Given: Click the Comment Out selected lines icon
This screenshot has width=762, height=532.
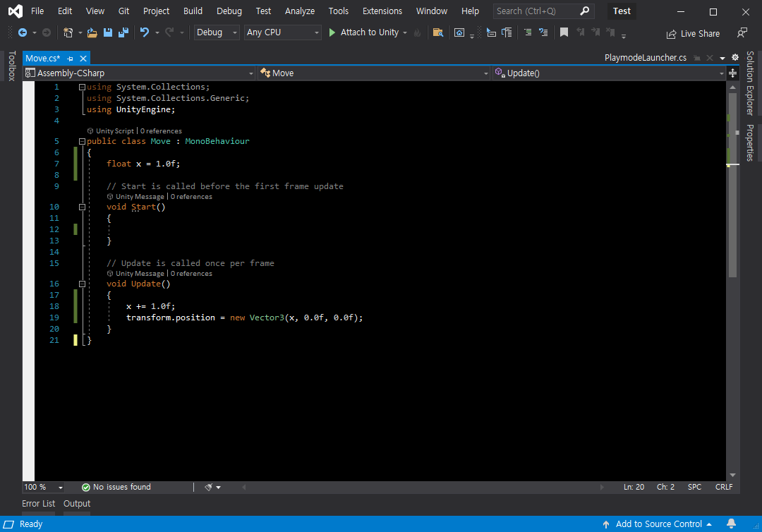Looking at the screenshot, I should tap(528, 32).
